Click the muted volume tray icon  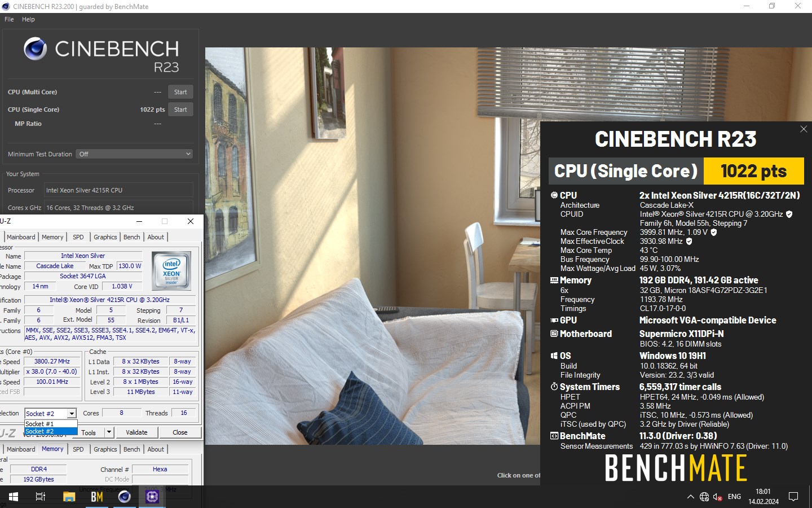click(718, 497)
